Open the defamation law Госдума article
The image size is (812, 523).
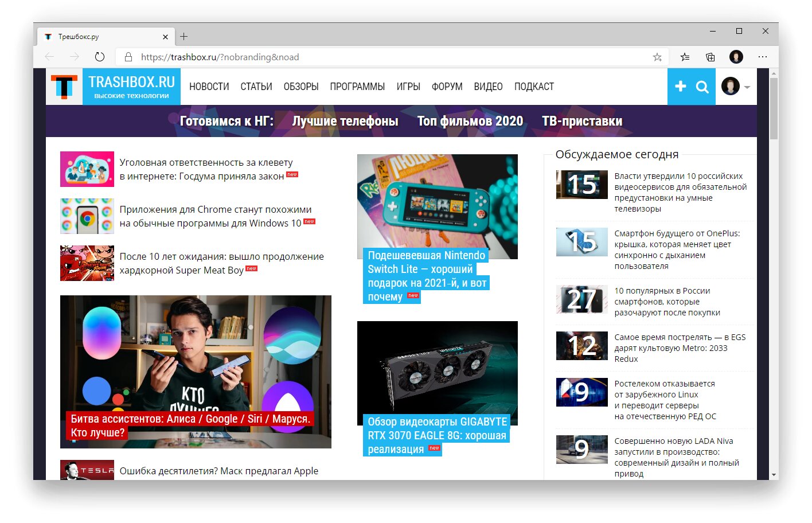[x=206, y=169]
